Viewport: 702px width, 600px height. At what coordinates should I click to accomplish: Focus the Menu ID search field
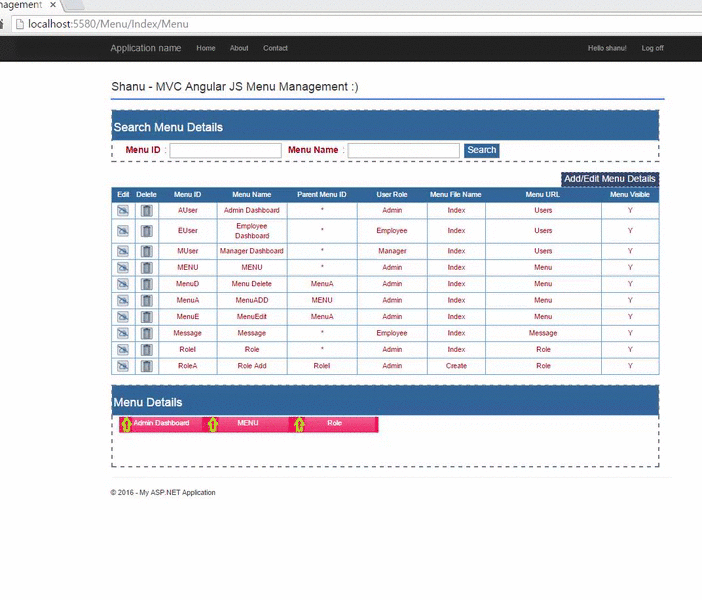tap(226, 150)
